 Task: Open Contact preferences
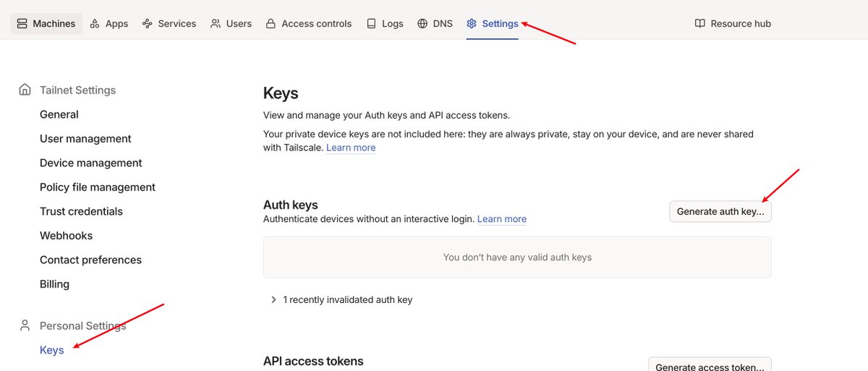[x=90, y=260]
